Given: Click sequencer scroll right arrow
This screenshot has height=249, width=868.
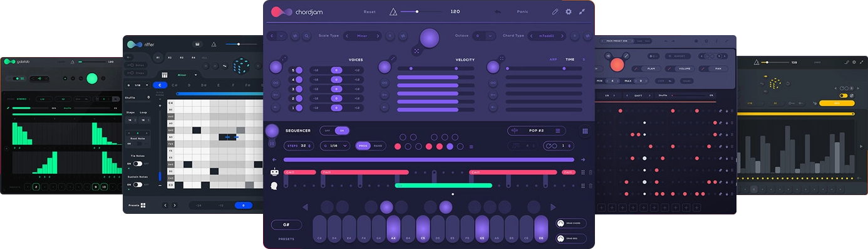Looking at the screenshot, I should coord(582,159).
